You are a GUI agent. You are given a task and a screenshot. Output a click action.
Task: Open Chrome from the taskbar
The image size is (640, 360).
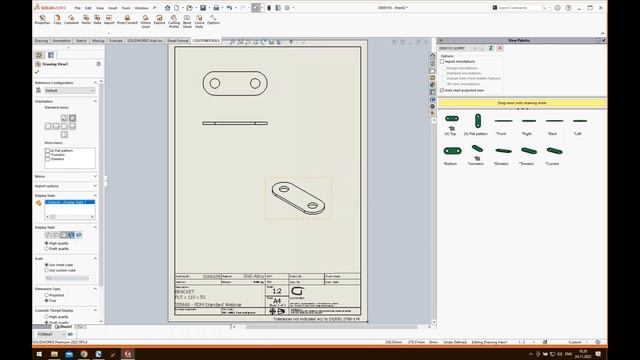tap(84, 354)
